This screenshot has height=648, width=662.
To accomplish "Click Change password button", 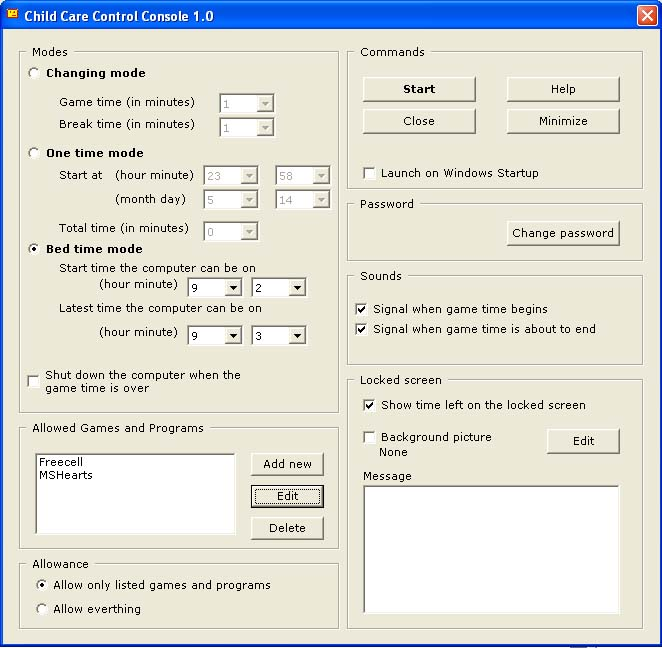I will (x=563, y=233).
